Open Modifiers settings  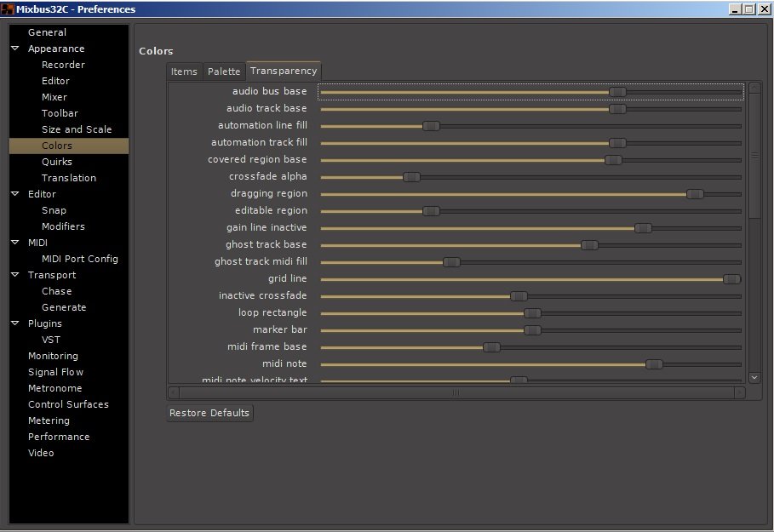point(63,226)
